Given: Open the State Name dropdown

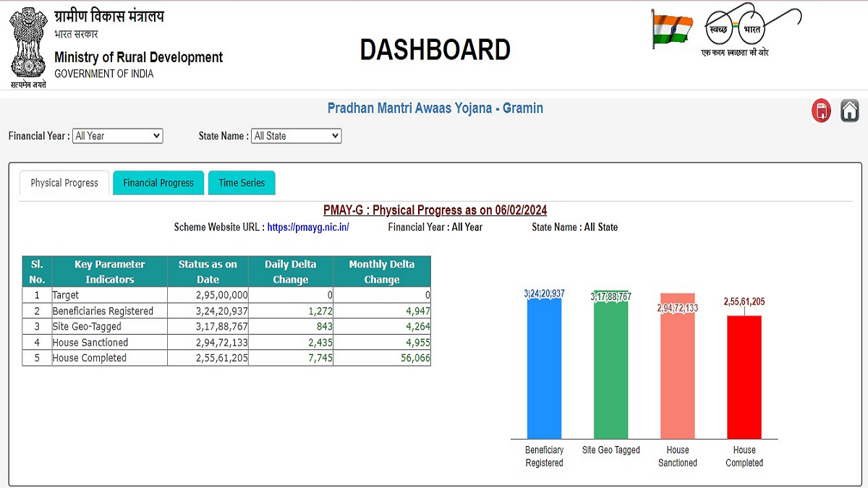Looking at the screenshot, I should pyautogui.click(x=297, y=136).
